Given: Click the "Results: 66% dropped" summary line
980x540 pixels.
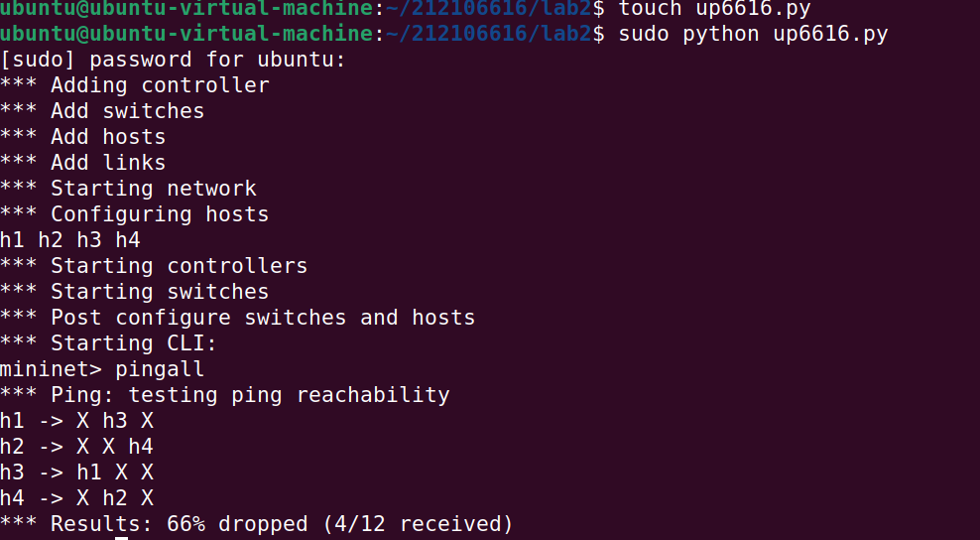Looking at the screenshot, I should point(257,523).
